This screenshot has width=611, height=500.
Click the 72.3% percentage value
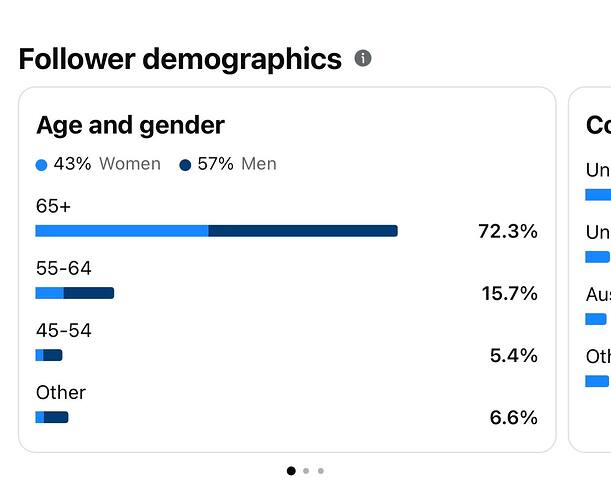[508, 231]
